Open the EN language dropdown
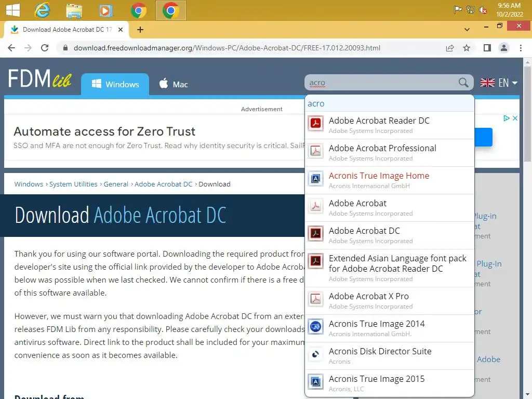Screen dimensions: 532x399 (499, 83)
